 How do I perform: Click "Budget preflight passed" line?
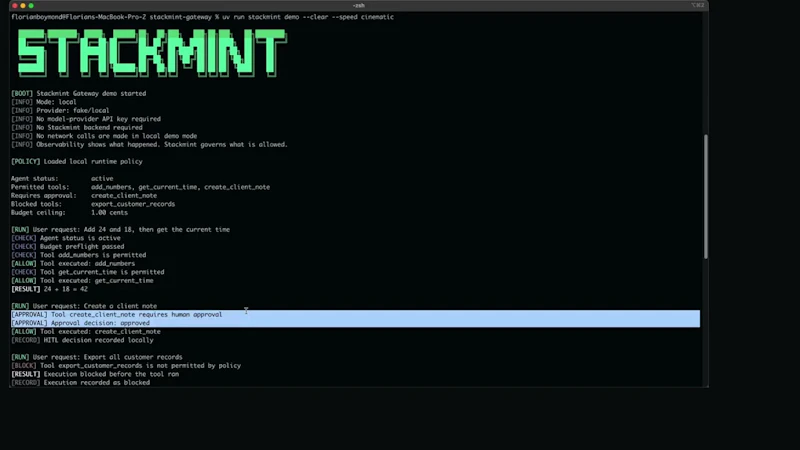pyautogui.click(x=67, y=246)
